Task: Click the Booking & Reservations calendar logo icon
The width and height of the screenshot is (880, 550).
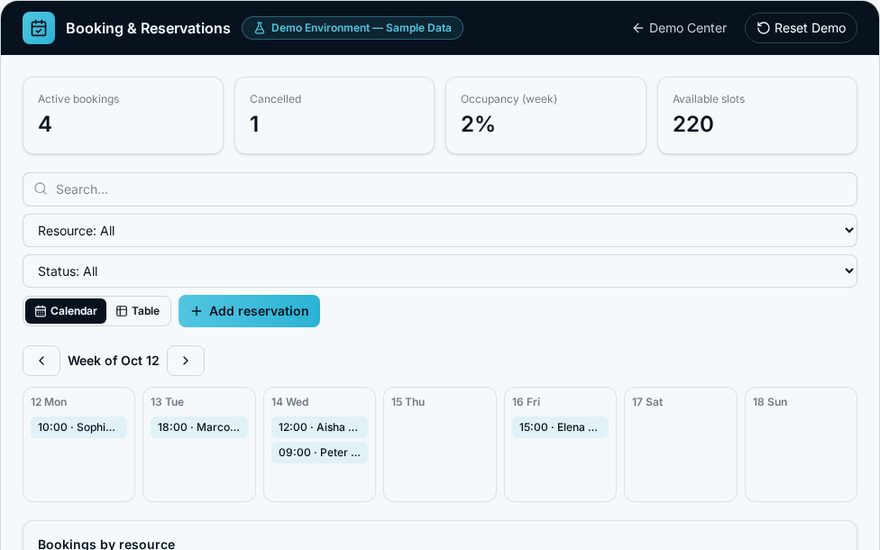Action: coord(39,28)
